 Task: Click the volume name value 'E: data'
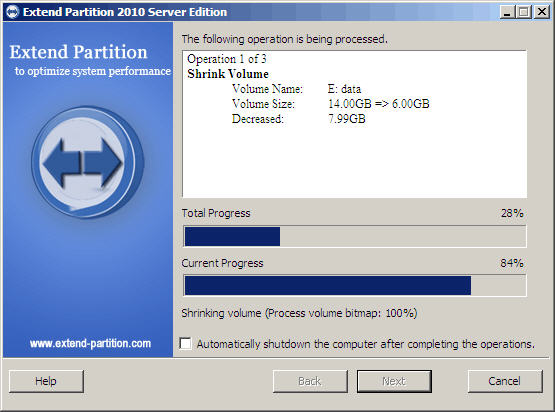click(x=344, y=89)
